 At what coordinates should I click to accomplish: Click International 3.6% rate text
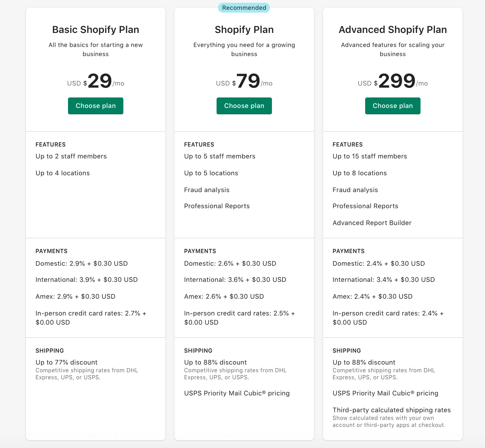[235, 280]
